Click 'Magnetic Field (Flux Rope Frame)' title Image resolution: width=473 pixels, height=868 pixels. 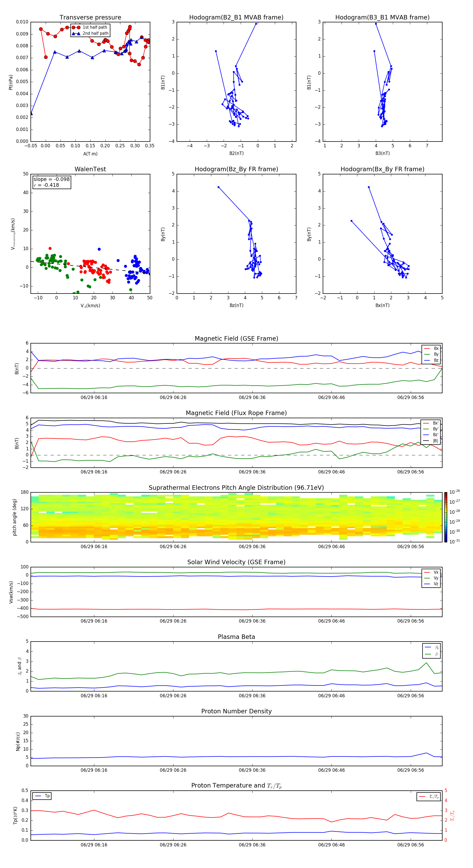click(x=236, y=413)
